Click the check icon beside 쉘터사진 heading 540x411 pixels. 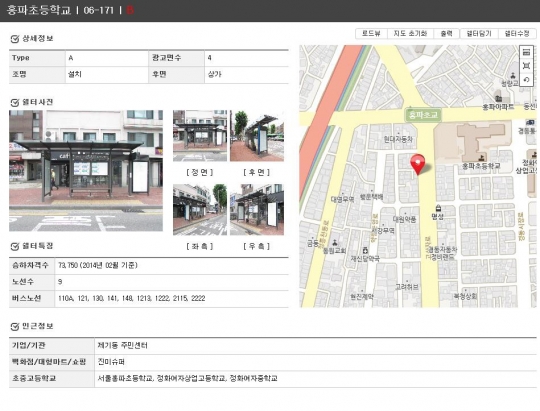pyautogui.click(x=14, y=103)
